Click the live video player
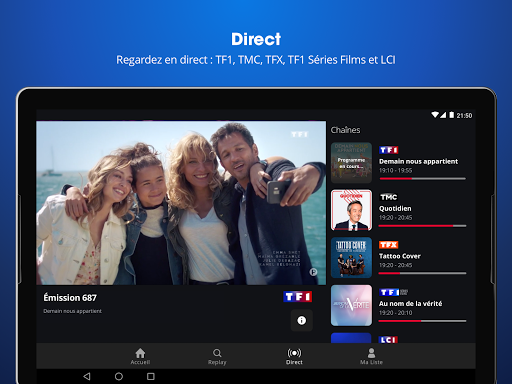The width and height of the screenshot is (512, 384). pos(181,203)
